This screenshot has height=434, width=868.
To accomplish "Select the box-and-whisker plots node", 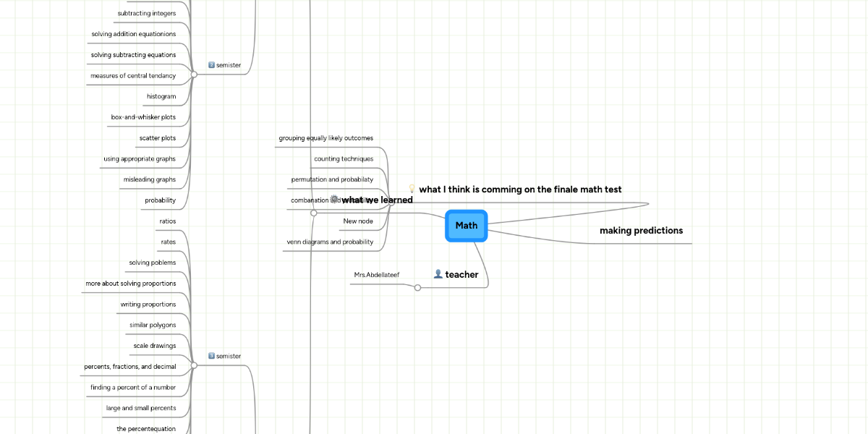I will tap(142, 116).
